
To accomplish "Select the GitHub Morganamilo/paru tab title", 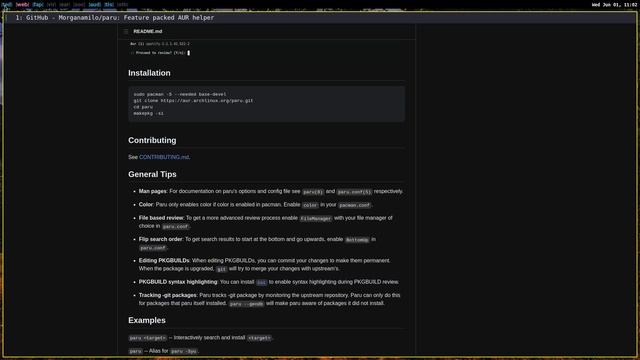I will pyautogui.click(x=115, y=18).
